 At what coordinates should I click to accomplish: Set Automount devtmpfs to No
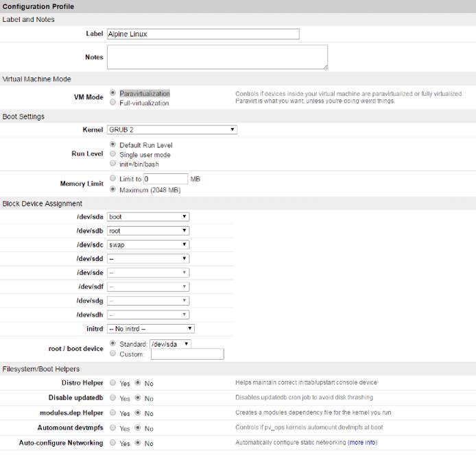point(138,428)
